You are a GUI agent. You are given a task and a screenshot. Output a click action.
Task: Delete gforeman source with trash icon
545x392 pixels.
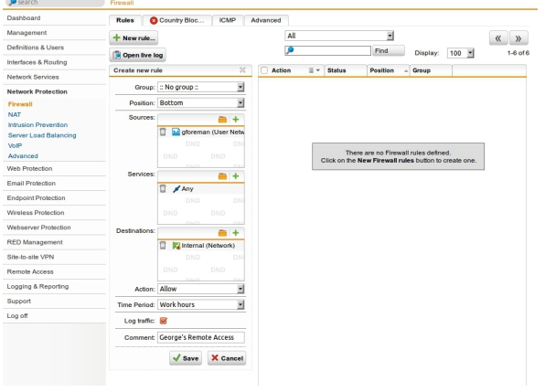(x=163, y=132)
